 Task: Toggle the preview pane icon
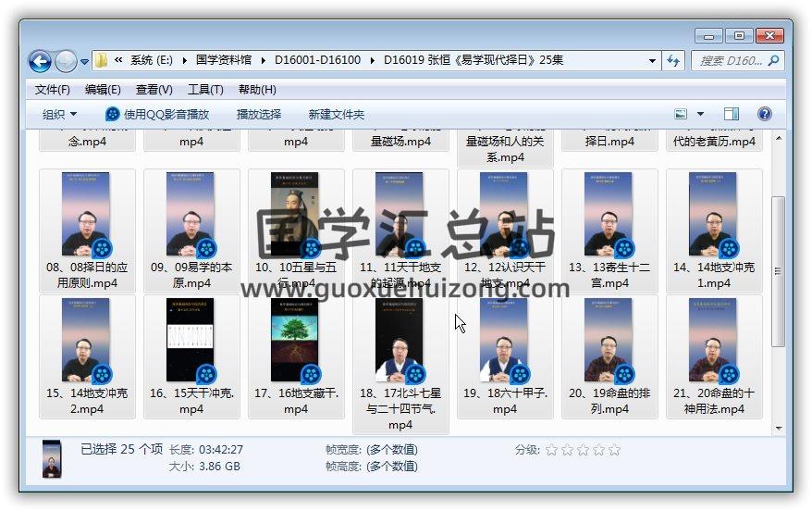point(732,114)
